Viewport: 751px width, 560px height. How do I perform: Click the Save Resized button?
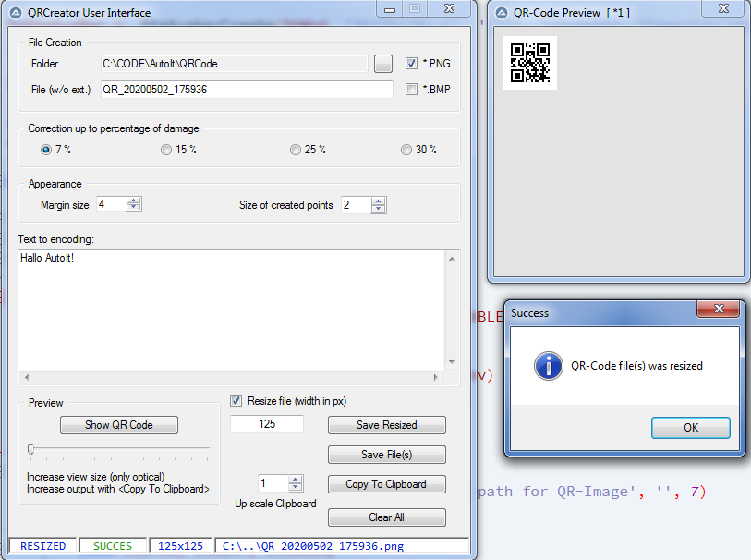386,425
